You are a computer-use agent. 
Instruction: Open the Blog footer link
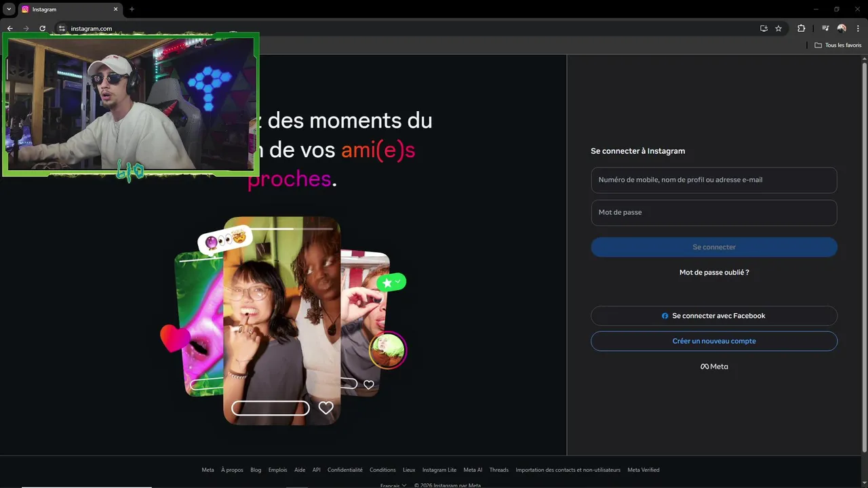(256, 470)
